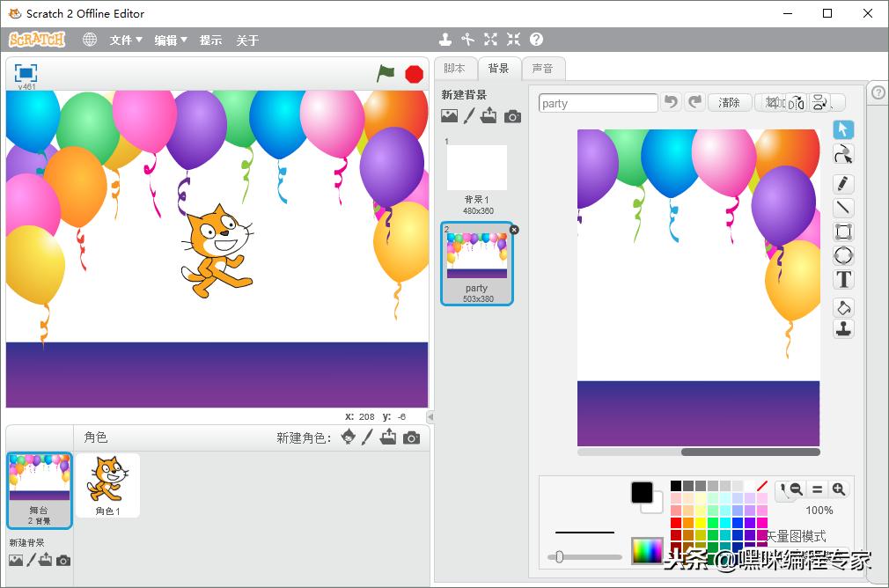Select the vector Reshape tool
889x588 pixels.
[843, 153]
